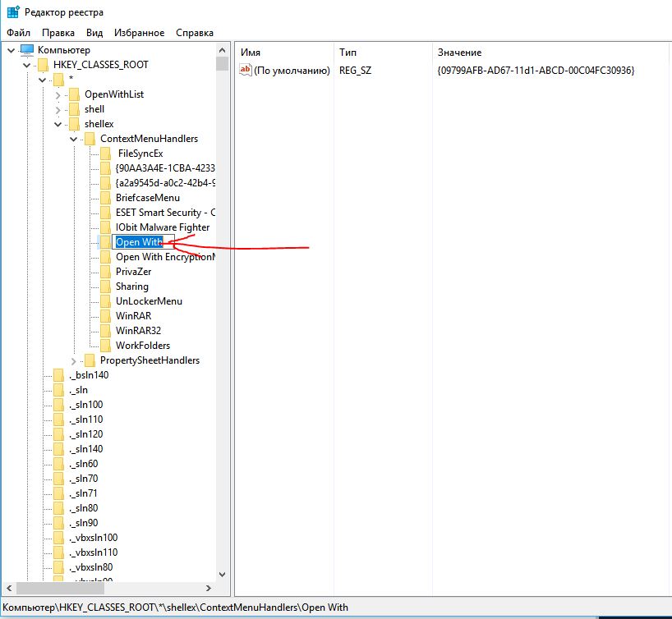Click the tree horizontal scroll right arrow
This screenshot has width=672, height=619.
tap(209, 588)
